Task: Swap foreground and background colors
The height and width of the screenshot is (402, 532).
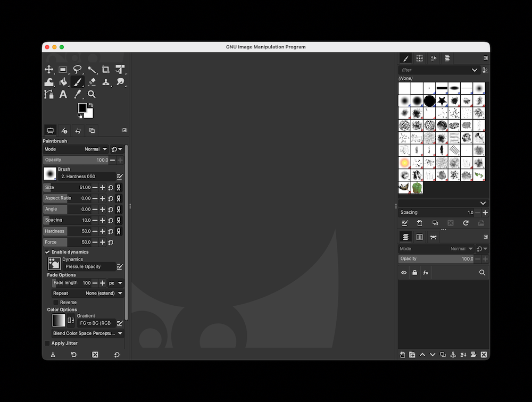Action: pyautogui.click(x=91, y=105)
